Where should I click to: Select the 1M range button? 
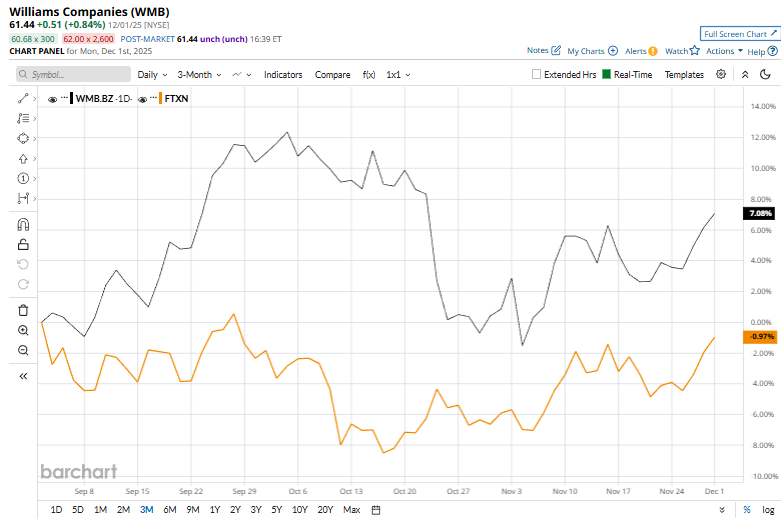pyautogui.click(x=100, y=510)
